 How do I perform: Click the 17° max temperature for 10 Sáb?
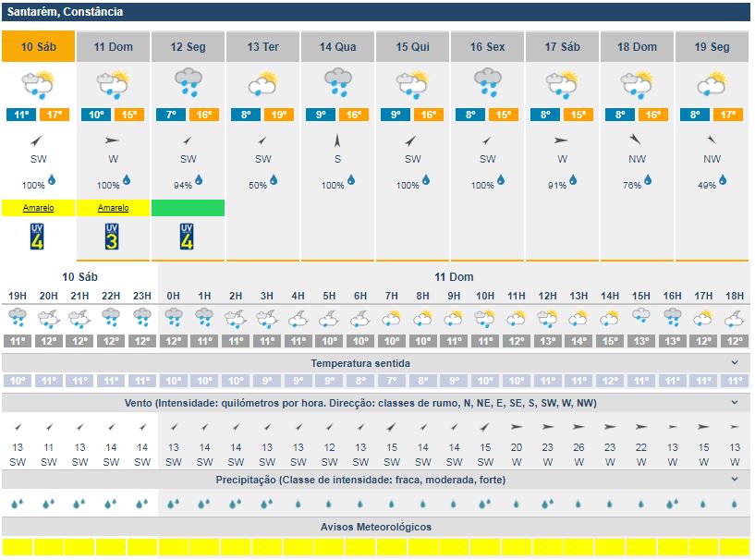pos(55,115)
